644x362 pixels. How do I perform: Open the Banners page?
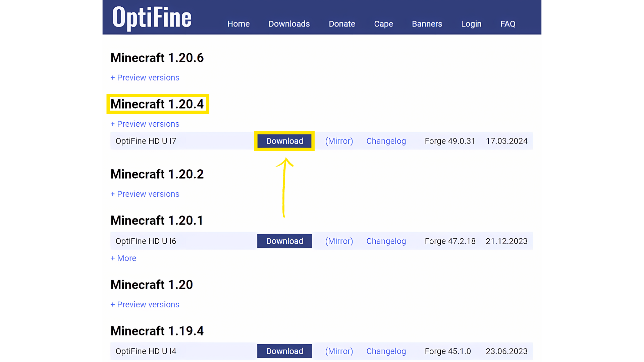click(427, 24)
